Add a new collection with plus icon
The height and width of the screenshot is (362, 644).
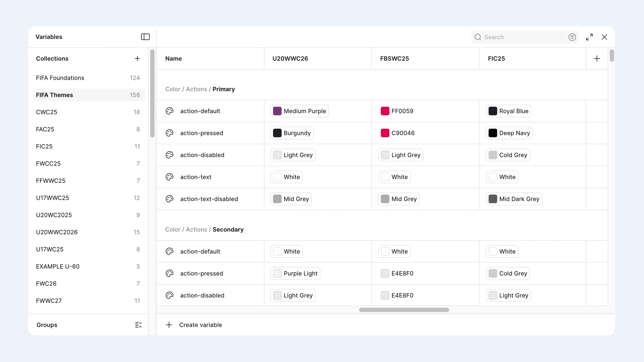click(137, 58)
